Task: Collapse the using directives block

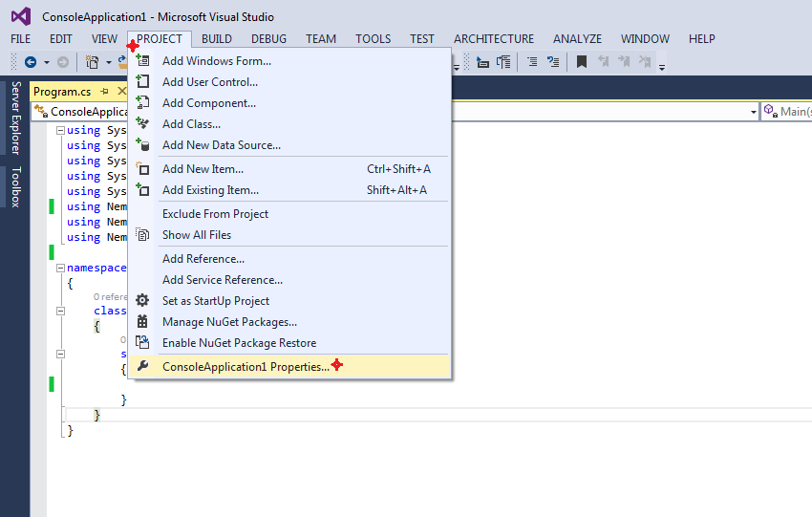Action: pos(60,130)
